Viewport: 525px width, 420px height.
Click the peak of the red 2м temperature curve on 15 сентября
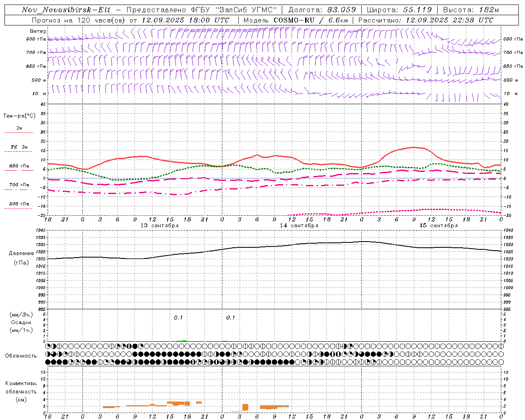(x=413, y=147)
